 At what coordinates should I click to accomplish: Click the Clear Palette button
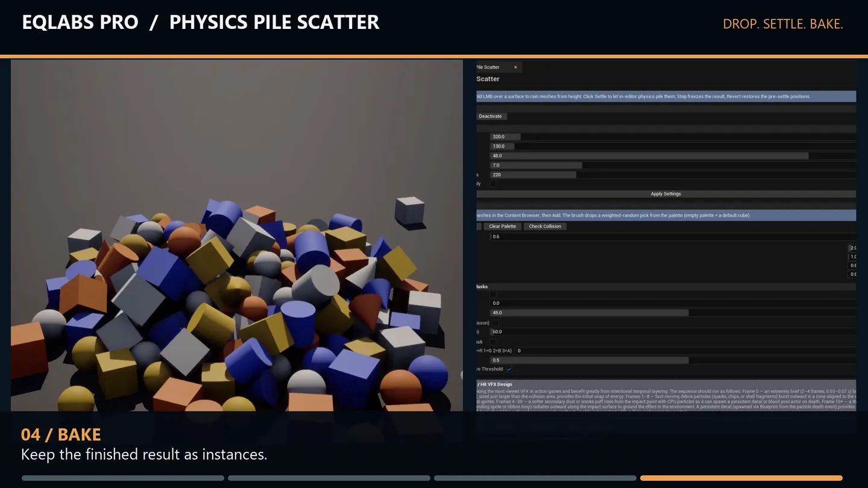(502, 227)
